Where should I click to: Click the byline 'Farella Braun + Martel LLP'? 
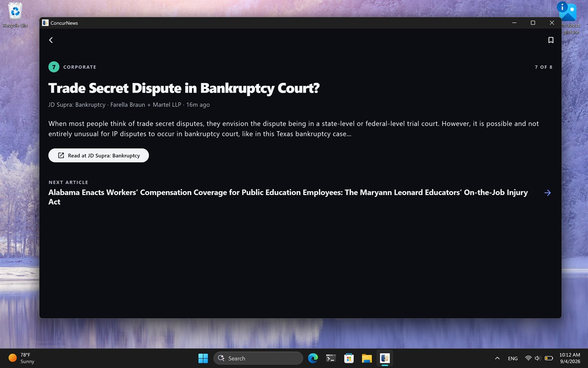(x=146, y=105)
